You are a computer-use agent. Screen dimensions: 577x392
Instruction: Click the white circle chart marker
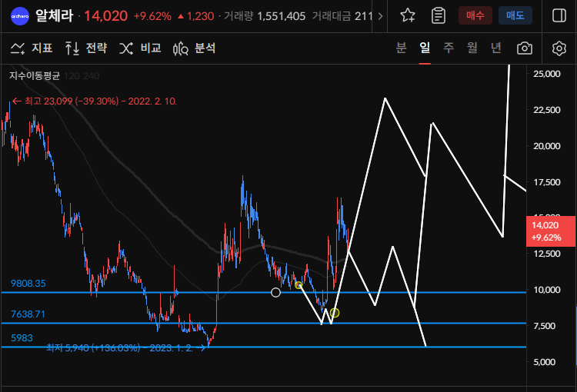tap(275, 292)
